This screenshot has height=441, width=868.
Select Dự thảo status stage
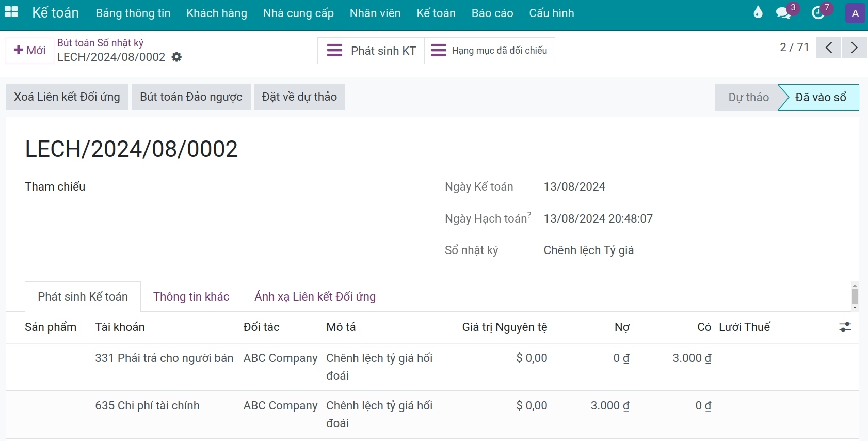click(748, 97)
